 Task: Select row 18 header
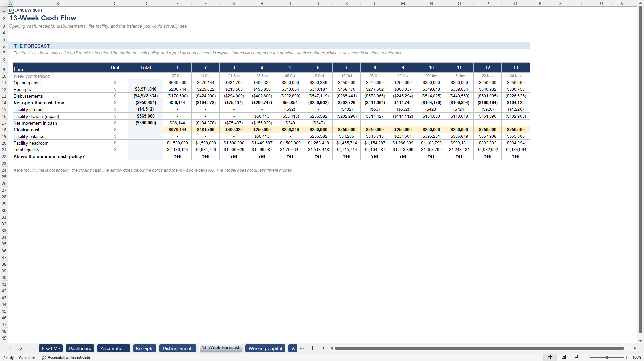click(x=4, y=130)
